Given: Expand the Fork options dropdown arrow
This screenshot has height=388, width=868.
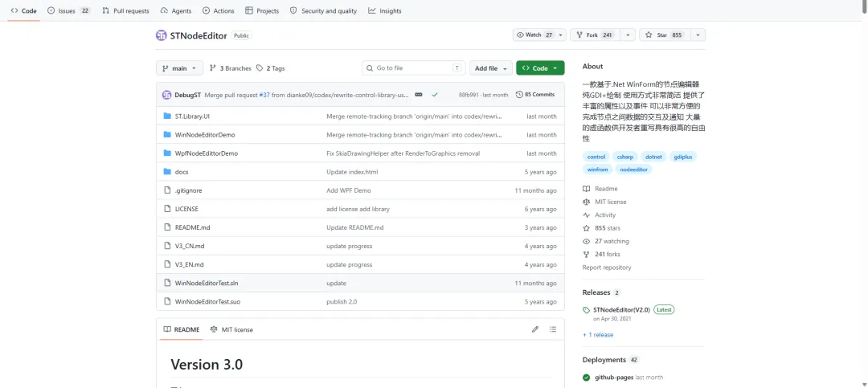Looking at the screenshot, I should pos(628,35).
